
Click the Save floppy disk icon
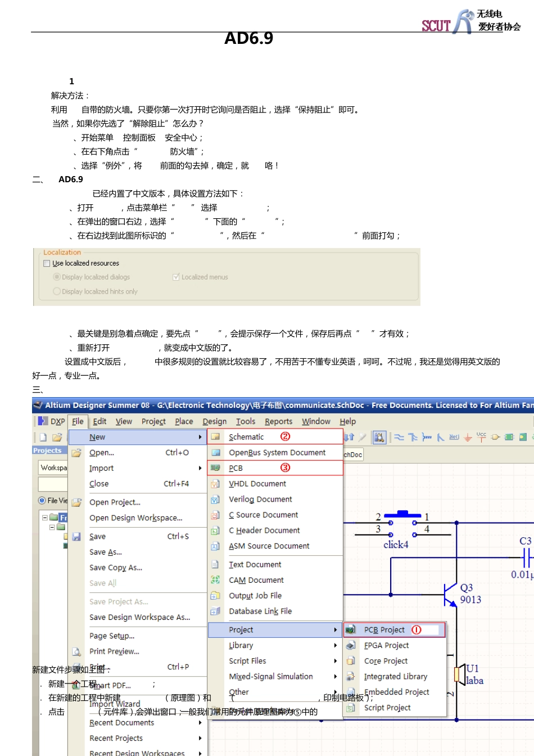76,537
